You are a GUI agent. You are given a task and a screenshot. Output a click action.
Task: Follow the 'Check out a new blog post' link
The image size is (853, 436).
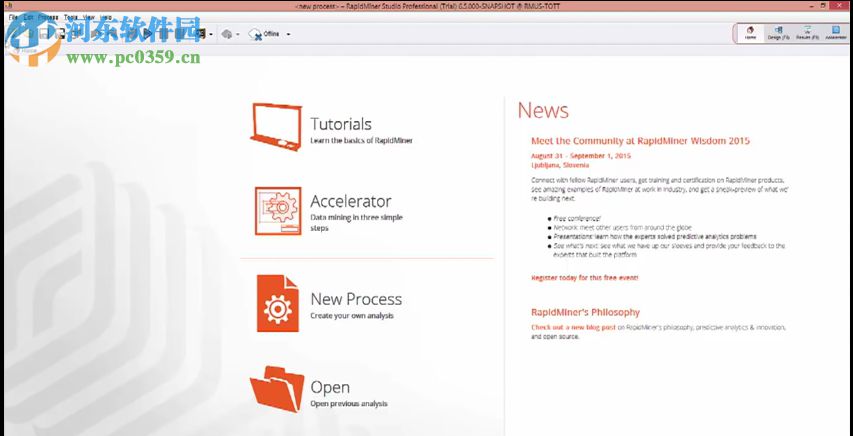pos(573,328)
